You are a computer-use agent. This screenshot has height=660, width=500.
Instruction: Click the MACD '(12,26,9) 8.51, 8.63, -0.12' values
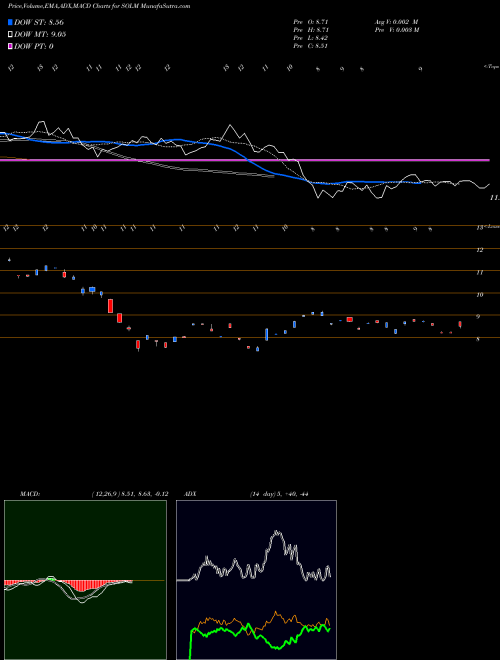coord(130,494)
